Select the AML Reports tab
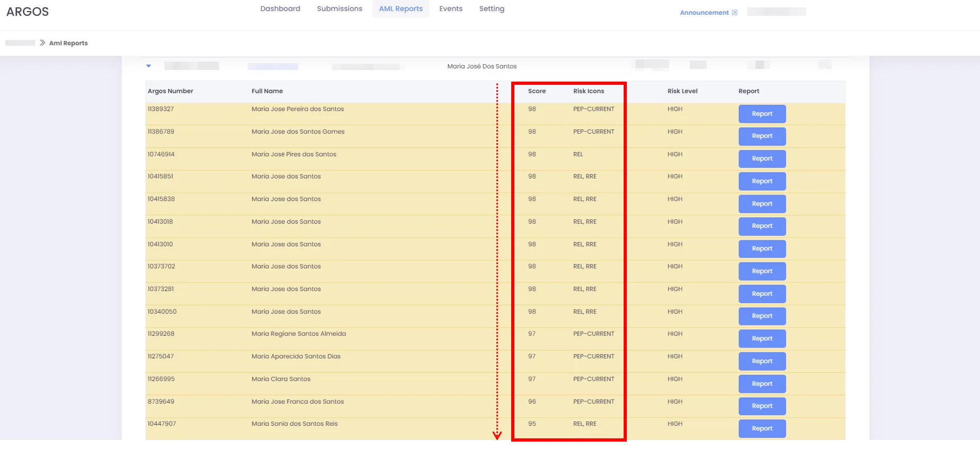980x449 pixels. click(401, 9)
